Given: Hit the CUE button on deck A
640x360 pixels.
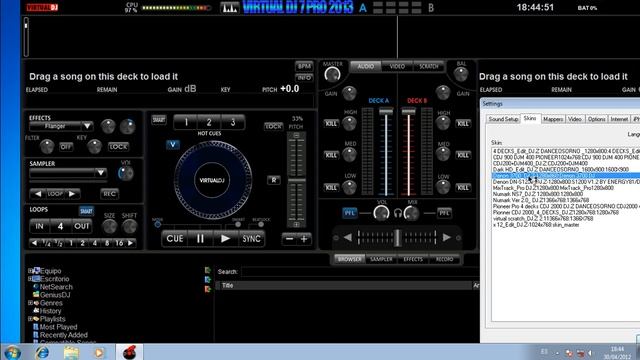Looking at the screenshot, I should point(175,239).
